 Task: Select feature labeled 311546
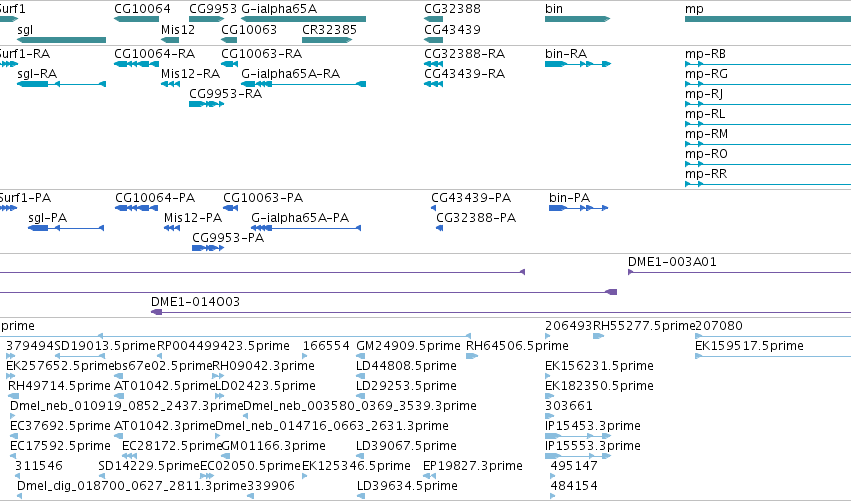(x=39, y=466)
